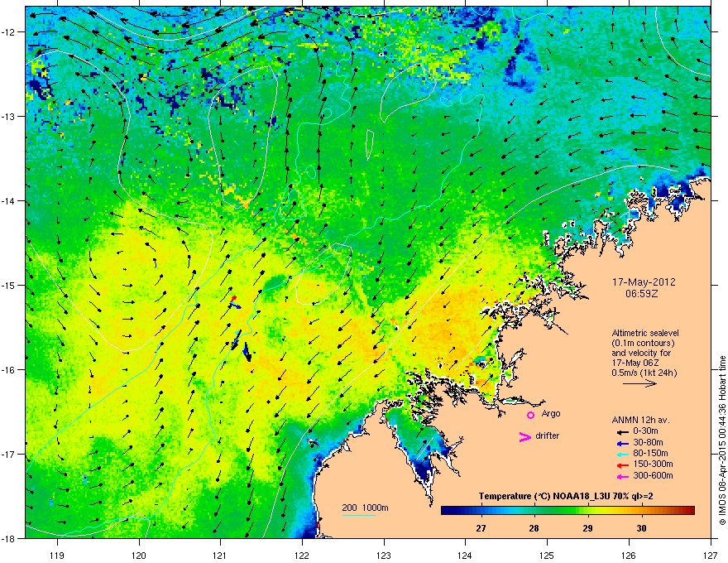Click the latitude axis label -15
Viewport: 728px width, 563px height.
(x=8, y=285)
